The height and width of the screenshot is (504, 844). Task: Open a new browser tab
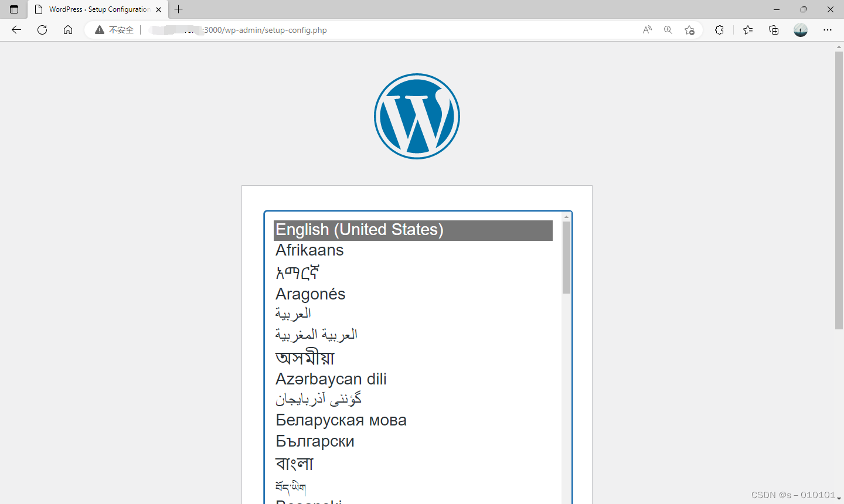pos(179,9)
